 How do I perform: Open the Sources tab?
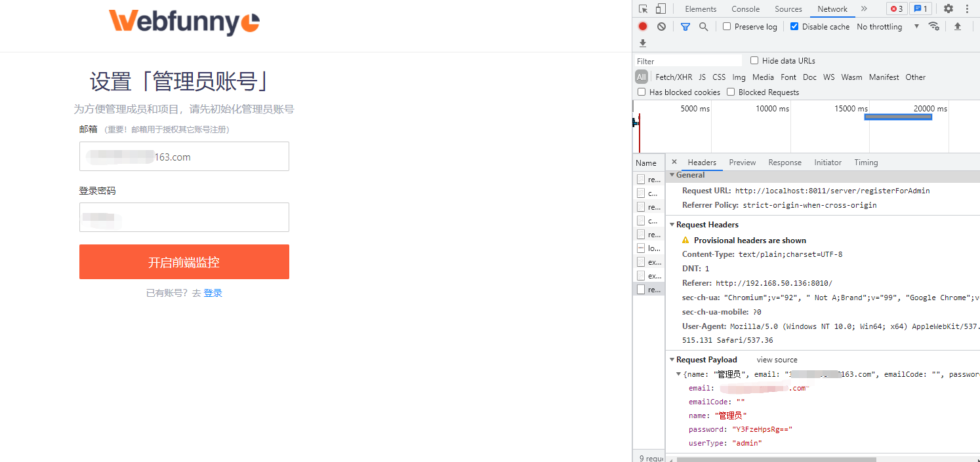pyautogui.click(x=788, y=9)
